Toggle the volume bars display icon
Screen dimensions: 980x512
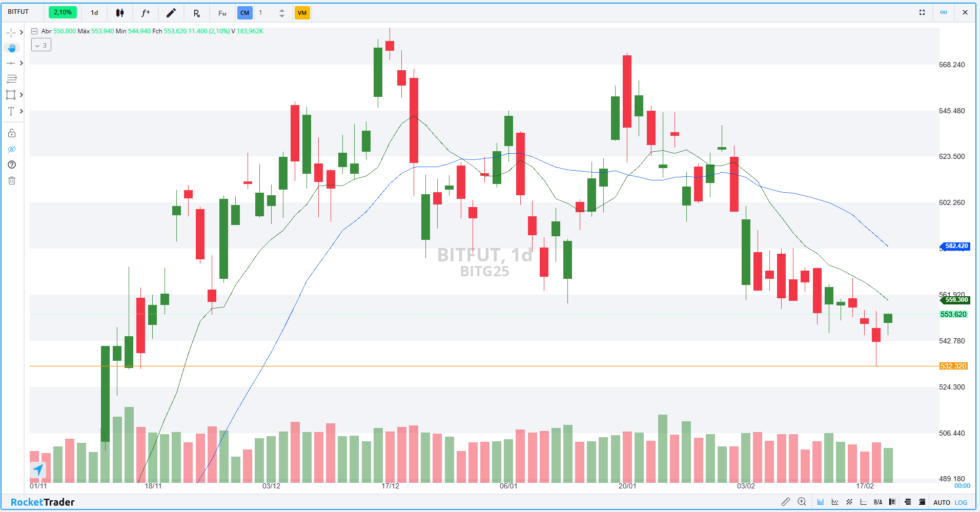821,502
